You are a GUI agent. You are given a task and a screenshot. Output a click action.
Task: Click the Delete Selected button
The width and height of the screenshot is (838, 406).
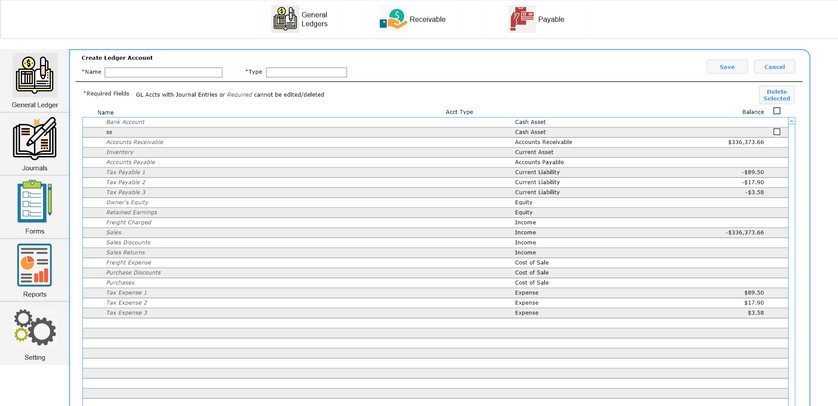pyautogui.click(x=776, y=95)
